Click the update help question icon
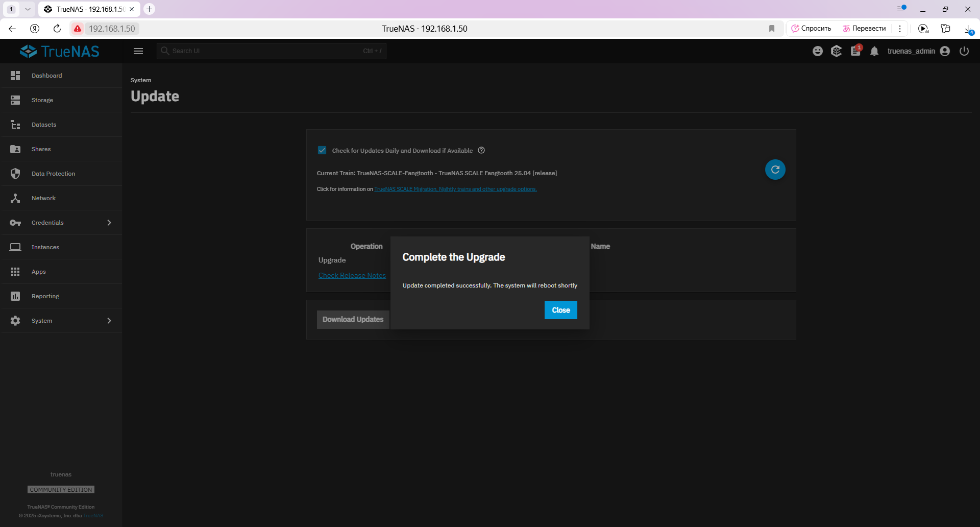The width and height of the screenshot is (980, 527). click(481, 150)
